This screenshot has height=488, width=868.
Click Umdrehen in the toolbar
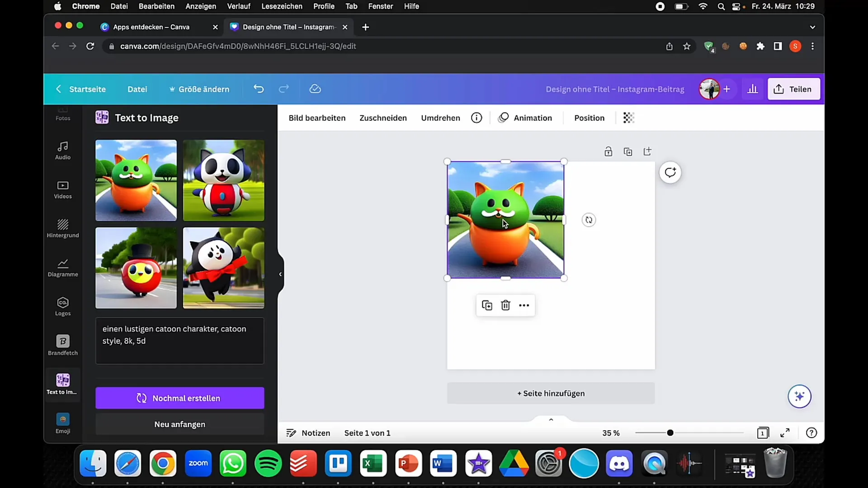point(440,118)
